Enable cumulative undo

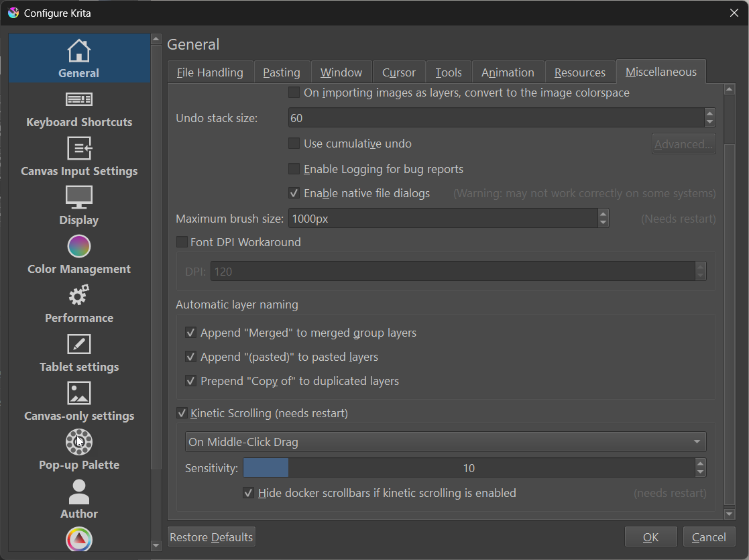pos(294,143)
